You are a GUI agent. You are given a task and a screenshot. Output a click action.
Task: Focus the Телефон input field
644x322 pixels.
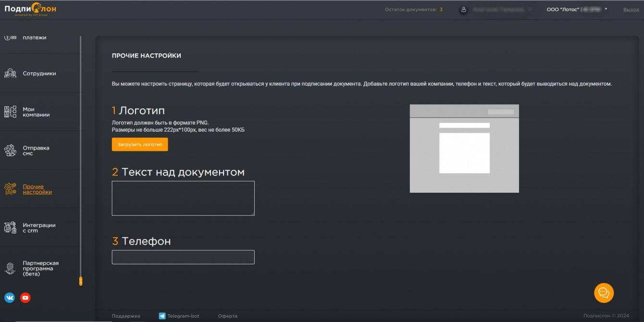(183, 257)
